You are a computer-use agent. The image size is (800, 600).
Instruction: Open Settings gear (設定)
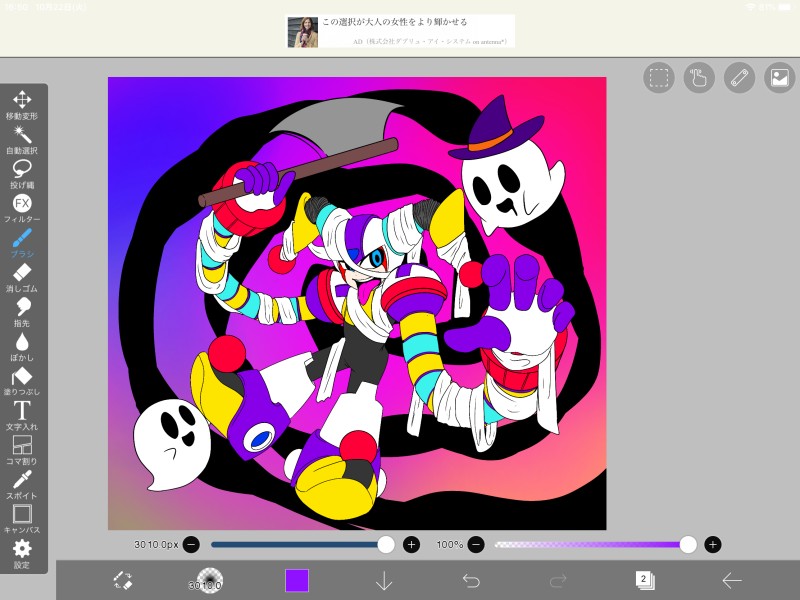point(22,554)
